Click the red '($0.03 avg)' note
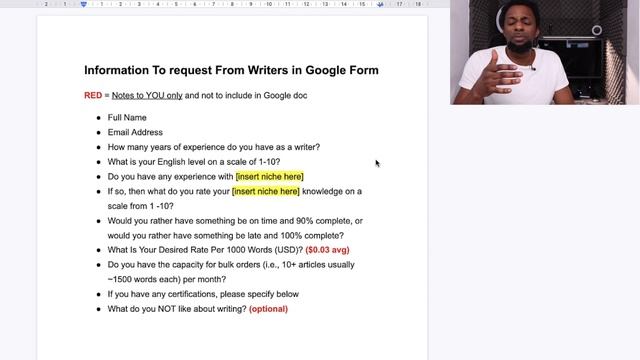The width and height of the screenshot is (640, 360). [327, 250]
